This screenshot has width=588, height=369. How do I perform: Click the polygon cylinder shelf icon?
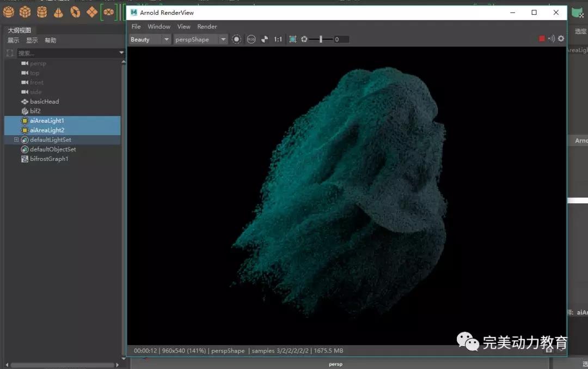tap(42, 11)
